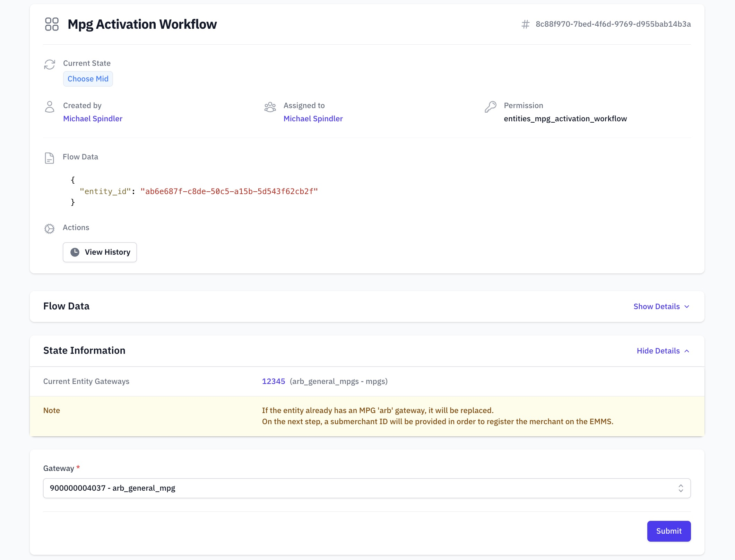The height and width of the screenshot is (560, 735).
Task: Click the group icon next to Assigned to
Action: coord(270,107)
